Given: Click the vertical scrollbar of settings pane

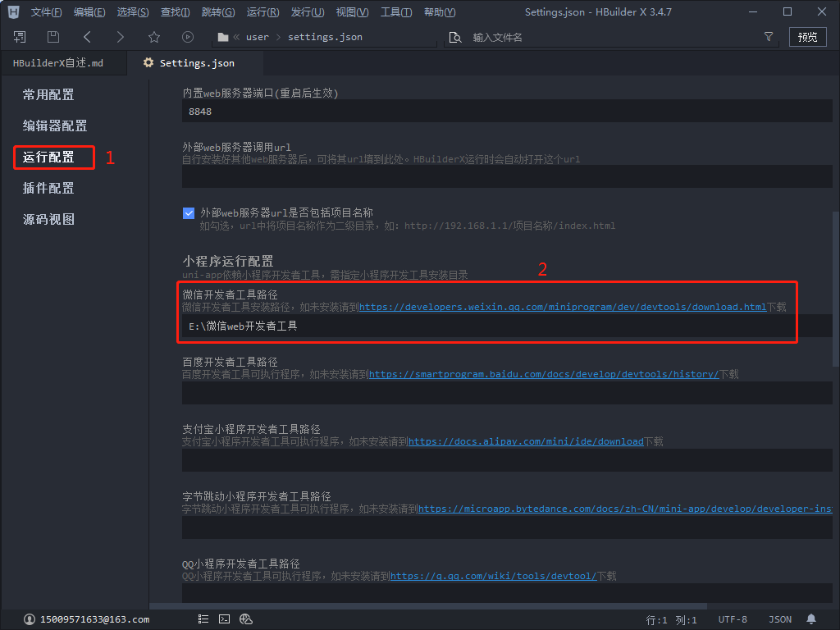Looking at the screenshot, I should (x=836, y=290).
